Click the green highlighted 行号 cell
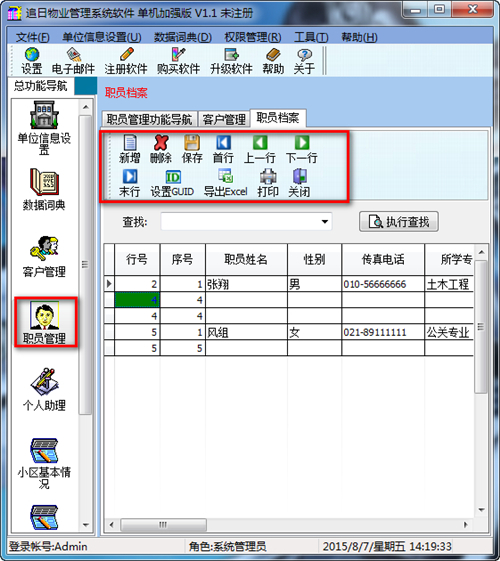This screenshot has width=500, height=561. click(137, 299)
